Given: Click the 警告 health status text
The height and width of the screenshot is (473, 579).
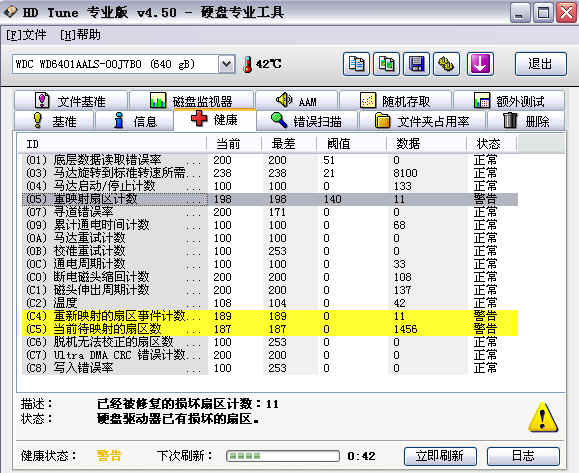Looking at the screenshot, I should pos(109,456).
